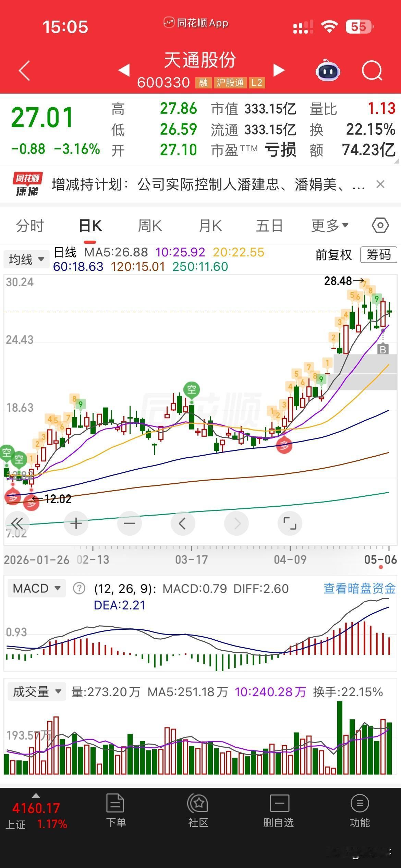Tap the B buy marker on the chart
This screenshot has width=401, height=868.
(x=383, y=349)
